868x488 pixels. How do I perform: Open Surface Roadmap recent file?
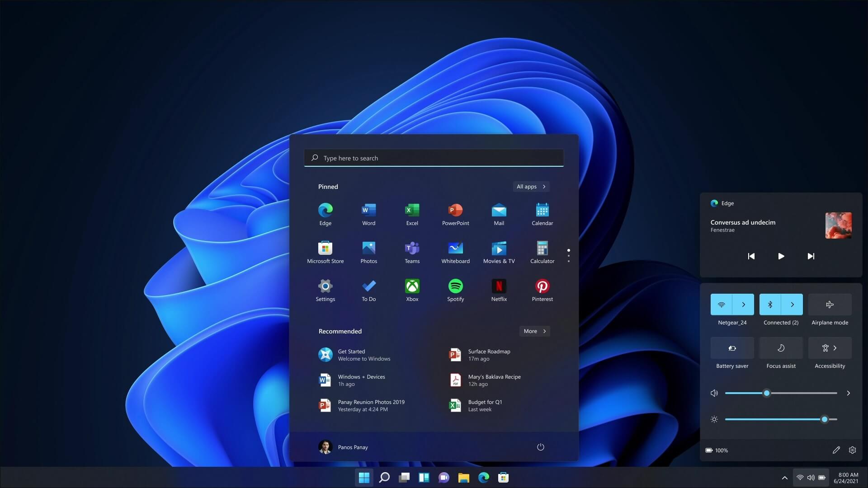coord(489,355)
